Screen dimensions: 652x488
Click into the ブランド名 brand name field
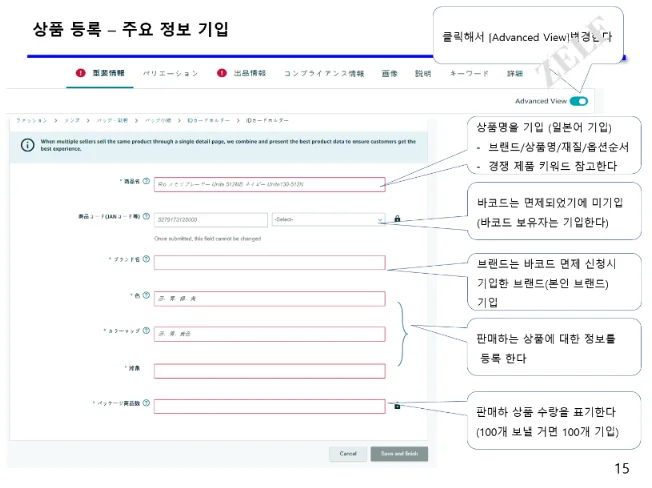[269, 263]
